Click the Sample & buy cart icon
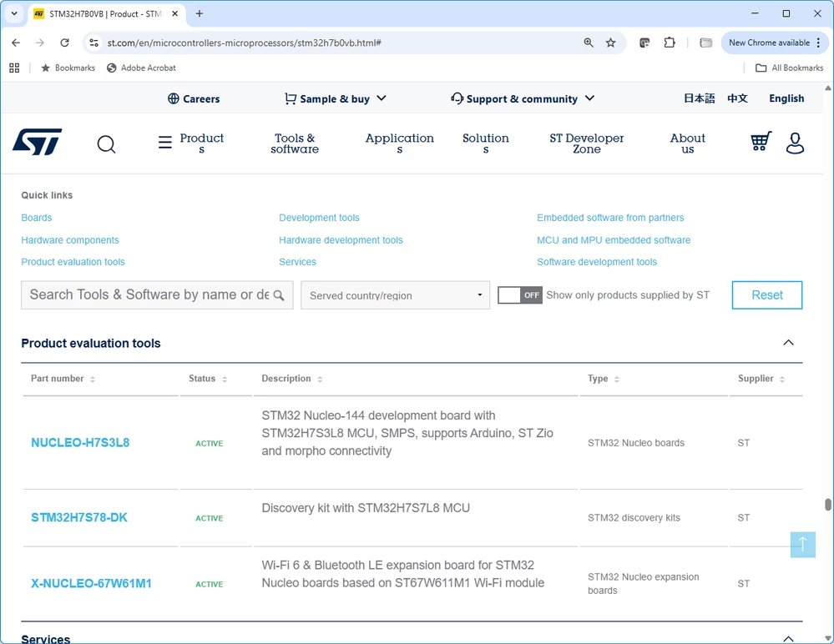834x644 pixels. tap(291, 98)
